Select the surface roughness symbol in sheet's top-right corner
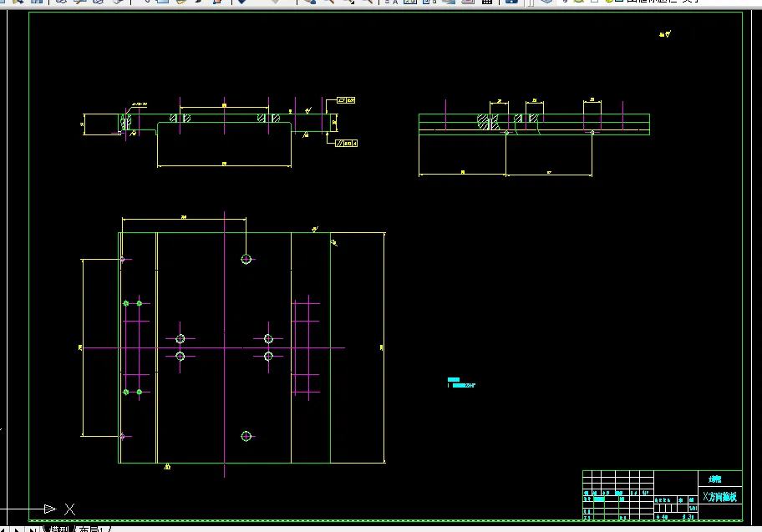Viewport: 762px width, 532px height. [x=665, y=34]
